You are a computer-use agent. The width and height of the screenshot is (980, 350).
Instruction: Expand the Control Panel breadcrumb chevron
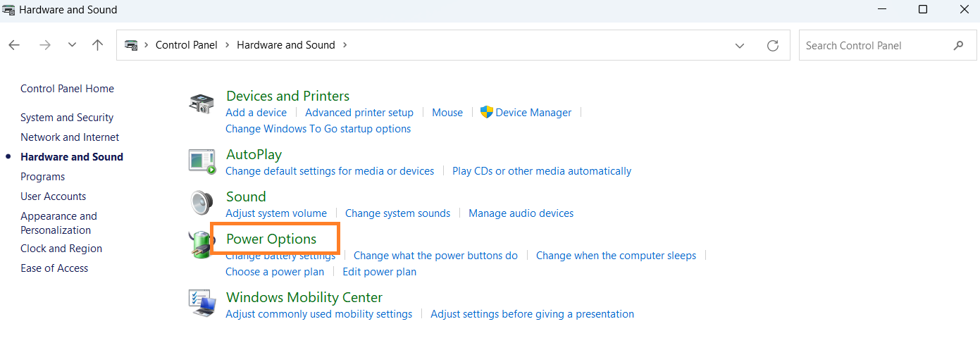coord(228,45)
